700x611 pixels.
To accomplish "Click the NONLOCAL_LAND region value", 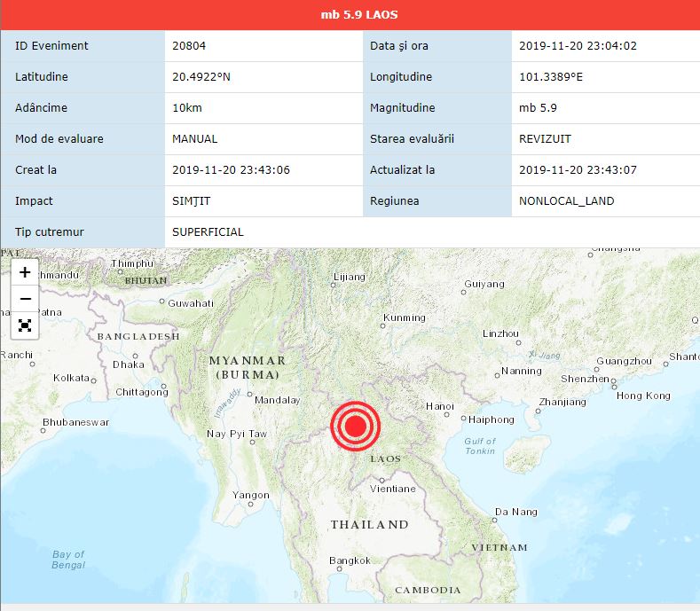I will [x=566, y=201].
